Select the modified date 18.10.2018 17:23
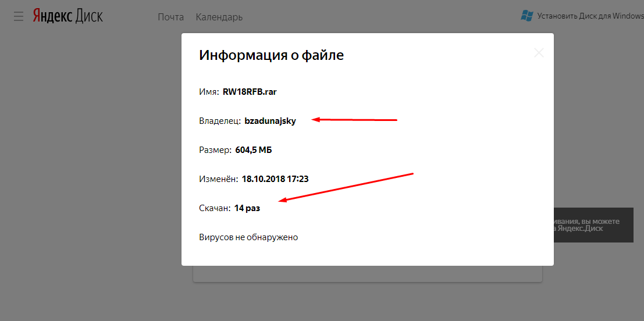The height and width of the screenshot is (321, 644). (275, 179)
